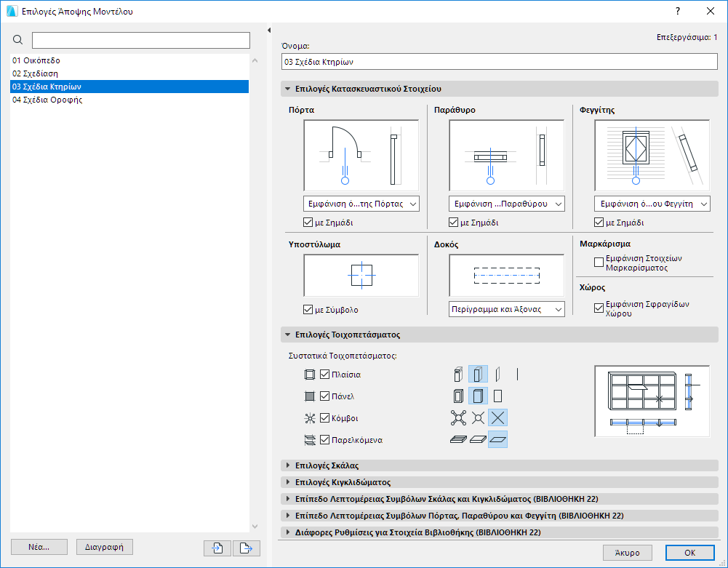
Task: Select the detailed frame display icon
Action: (x=457, y=374)
